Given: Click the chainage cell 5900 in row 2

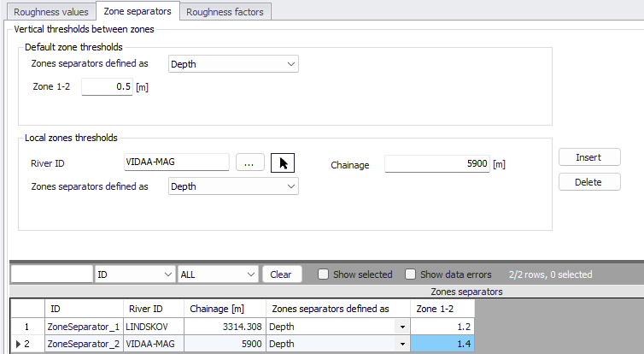Looking at the screenshot, I should click(225, 344).
